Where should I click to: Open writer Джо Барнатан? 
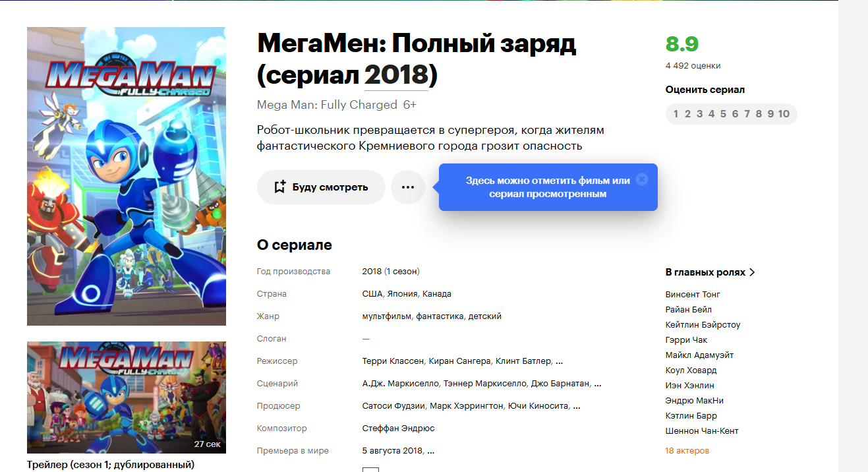(x=561, y=384)
